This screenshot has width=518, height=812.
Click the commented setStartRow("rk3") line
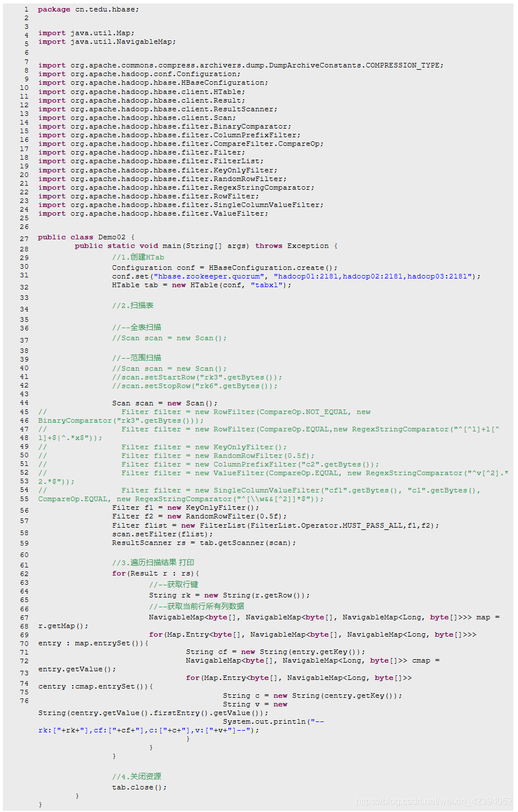197,377
